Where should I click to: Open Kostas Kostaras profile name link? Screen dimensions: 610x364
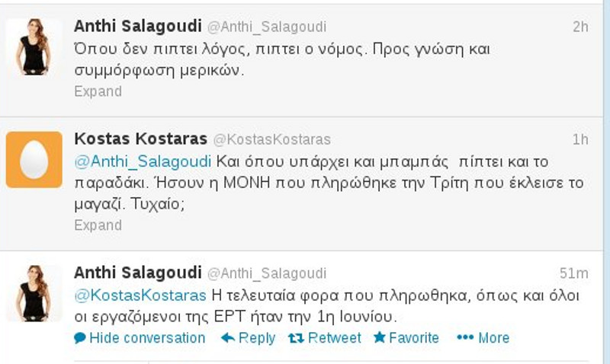click(140, 139)
